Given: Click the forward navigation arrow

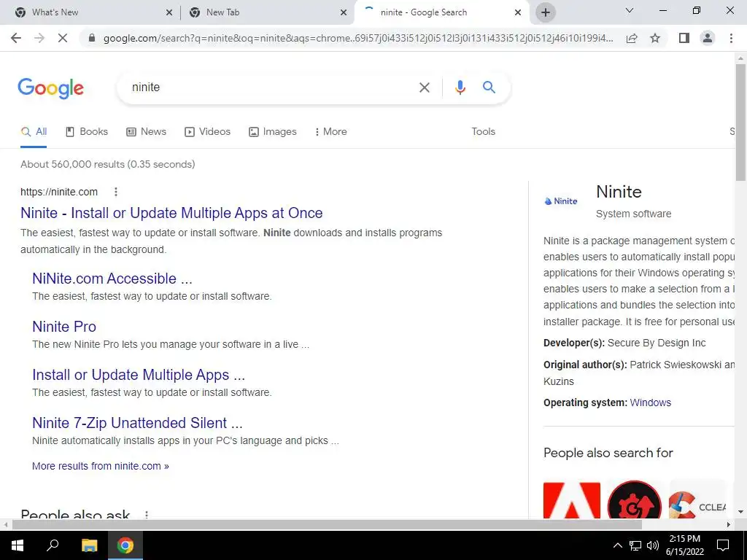Looking at the screenshot, I should pos(39,38).
